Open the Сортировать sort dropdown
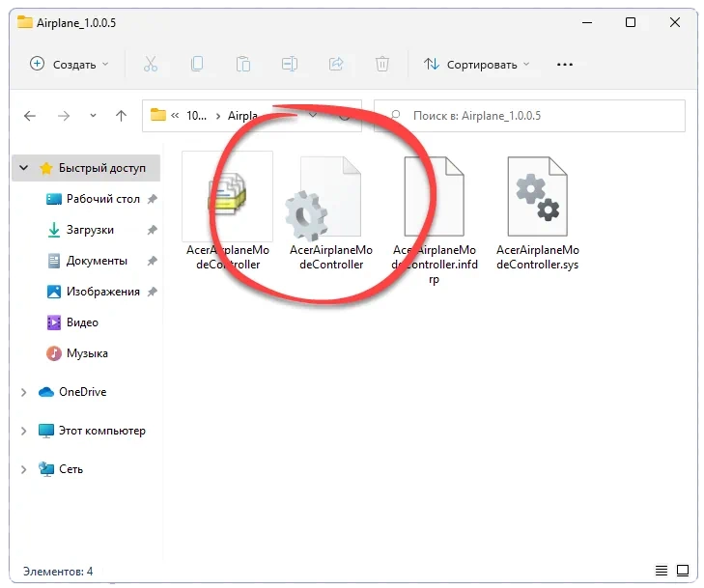 [x=476, y=65]
